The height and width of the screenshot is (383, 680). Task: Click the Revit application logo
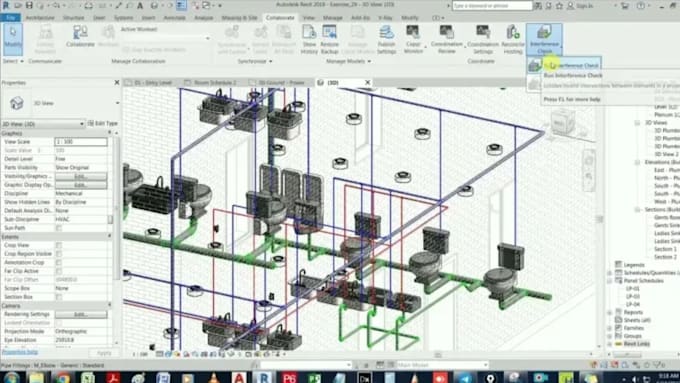6,6
